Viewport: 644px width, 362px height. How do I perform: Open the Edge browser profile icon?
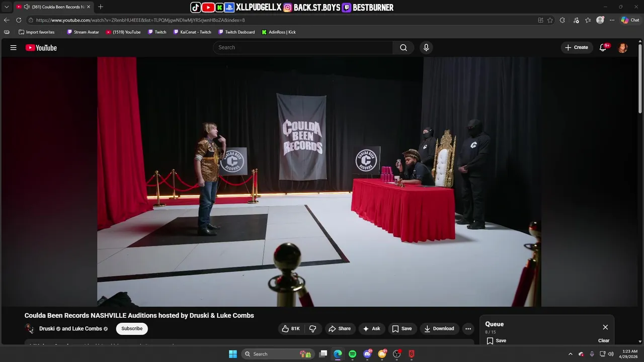tap(600, 20)
